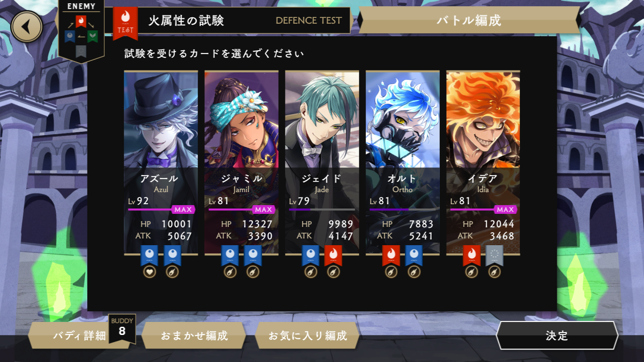The height and width of the screenshot is (362, 644).
Task: Tap the fire TEST badge icon
Action: pos(126,23)
